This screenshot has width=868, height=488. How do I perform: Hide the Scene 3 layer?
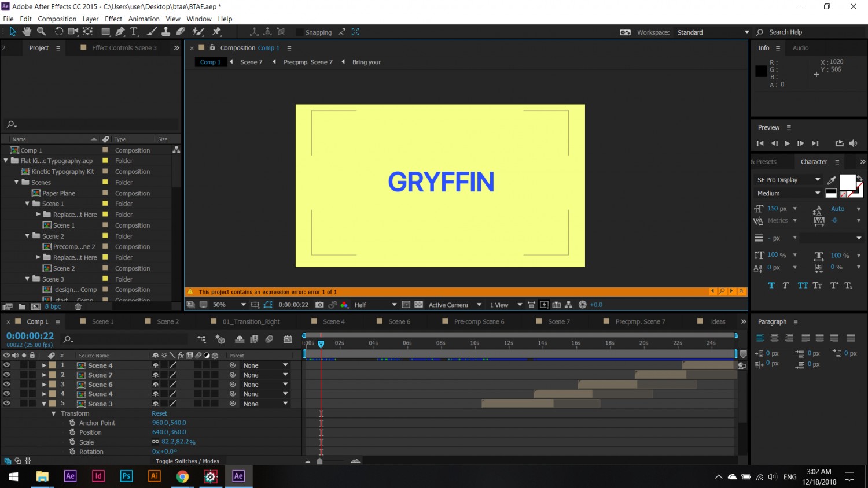tap(6, 404)
